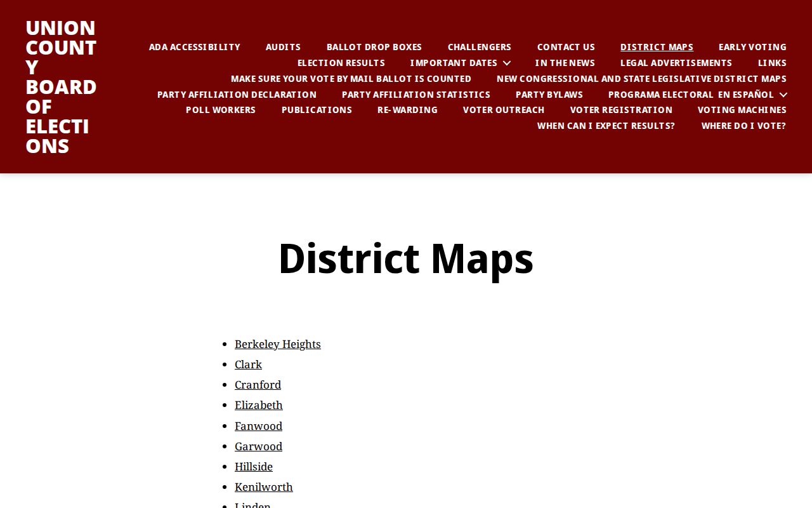The image size is (812, 508).
Task: Open Make Sure Your Vote By Mail Ballot Is Counted
Action: 351,79
